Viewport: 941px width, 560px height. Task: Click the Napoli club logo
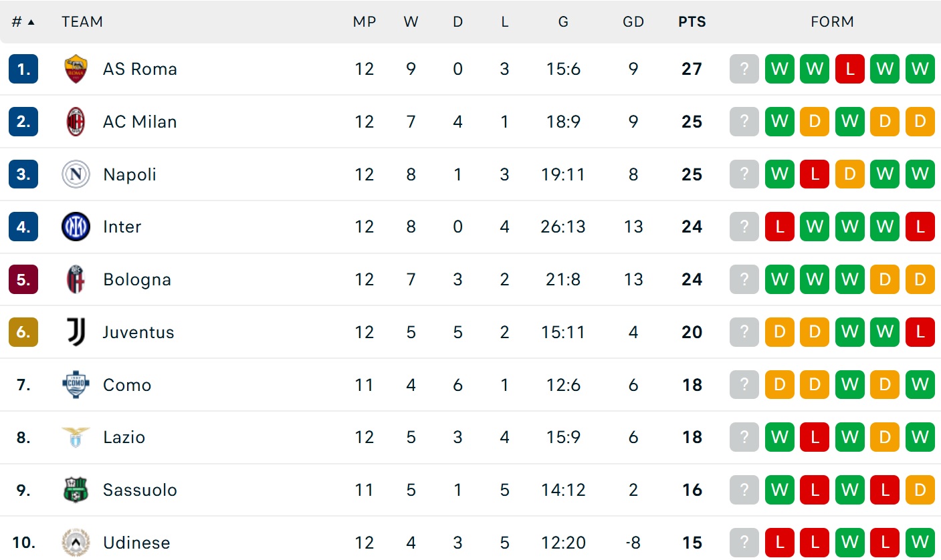76,174
